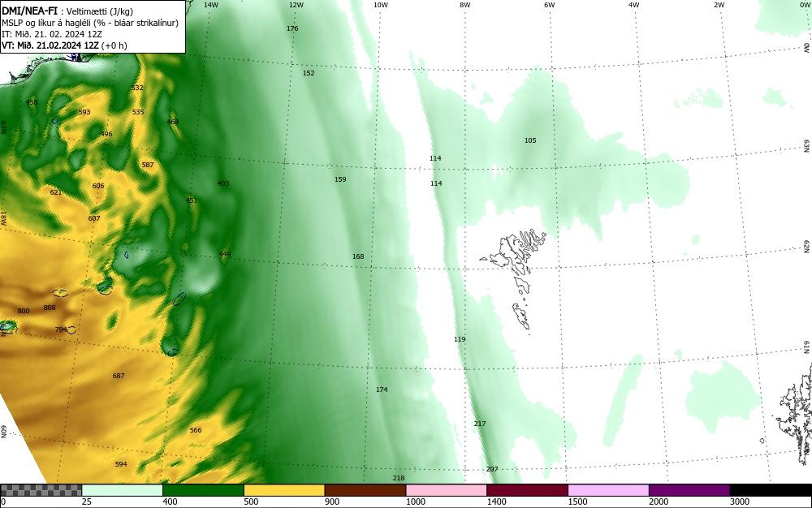Click the map value "449"
Viewport: 812px width, 508px height.
[x=225, y=254]
